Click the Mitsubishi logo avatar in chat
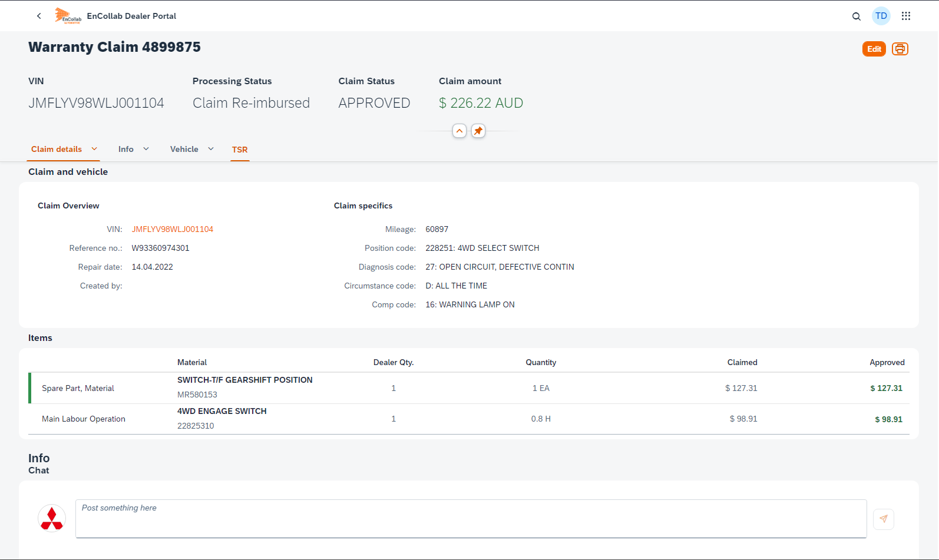The image size is (939, 560). click(52, 519)
